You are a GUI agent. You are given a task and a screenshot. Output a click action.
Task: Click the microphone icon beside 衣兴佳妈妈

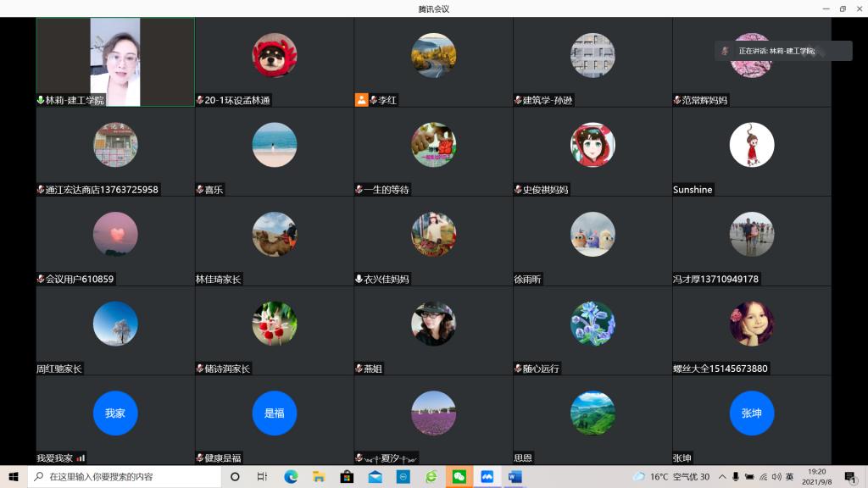(359, 279)
